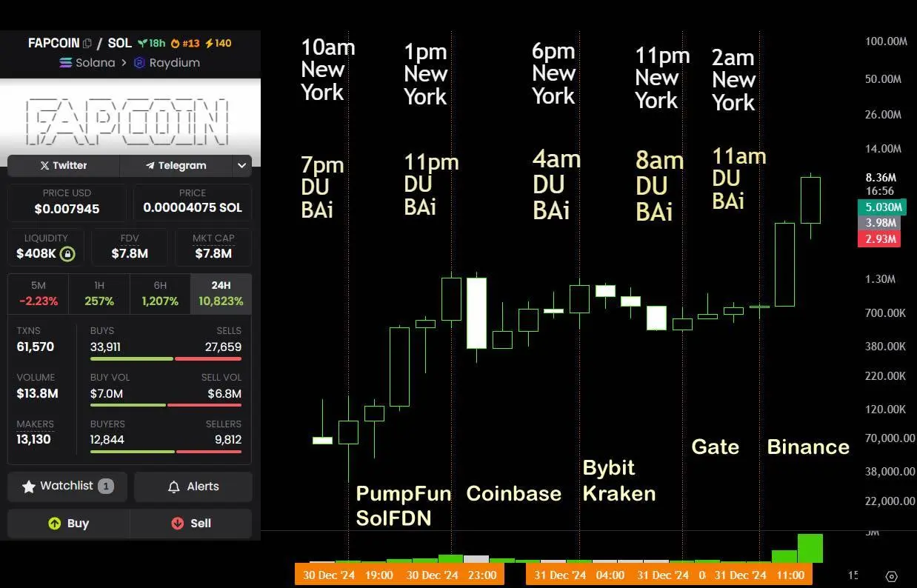Click the FDV $7.8M box
Image resolution: width=917 pixels, height=588 pixels.
coord(130,247)
